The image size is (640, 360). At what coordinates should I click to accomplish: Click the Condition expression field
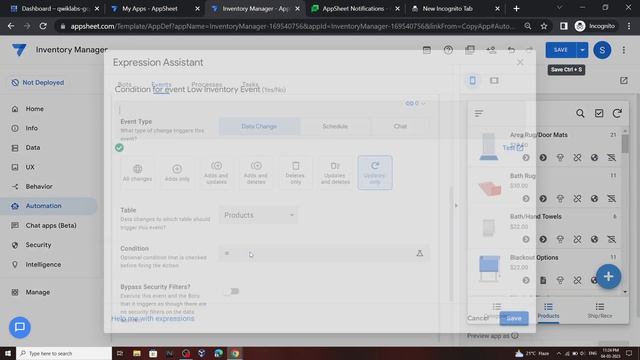click(324, 253)
